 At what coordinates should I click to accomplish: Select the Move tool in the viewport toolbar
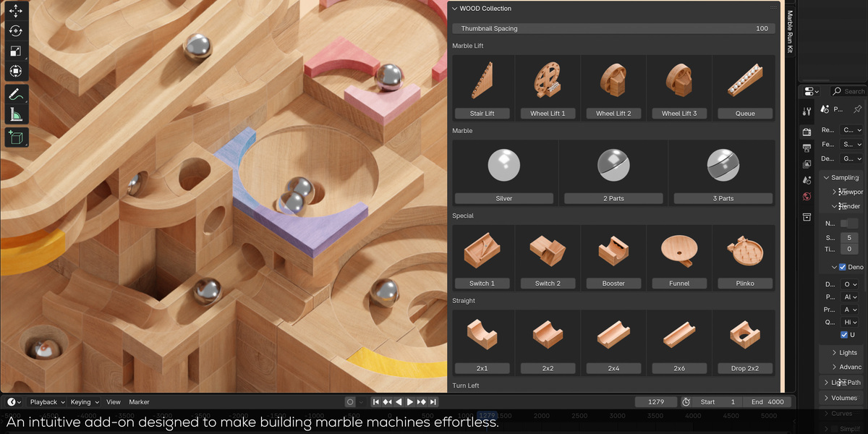coord(15,12)
